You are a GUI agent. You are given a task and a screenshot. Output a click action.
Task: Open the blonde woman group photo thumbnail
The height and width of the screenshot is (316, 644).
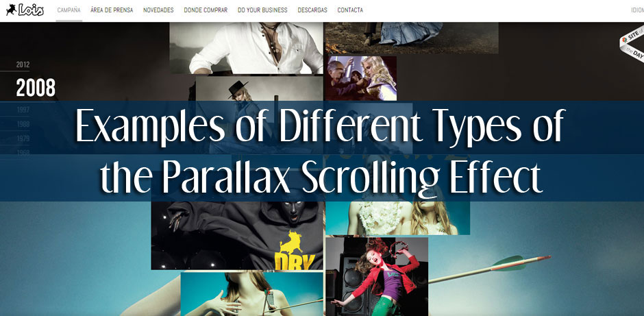pyautogui.click(x=362, y=79)
